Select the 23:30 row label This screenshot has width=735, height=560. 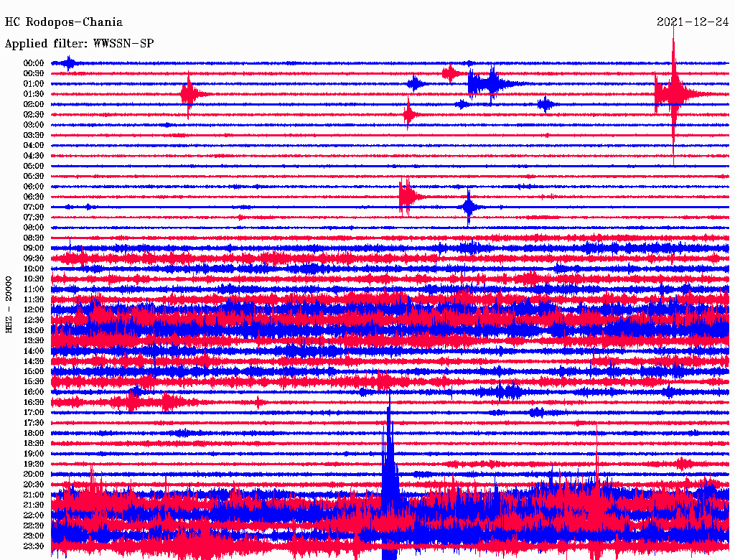34,546
